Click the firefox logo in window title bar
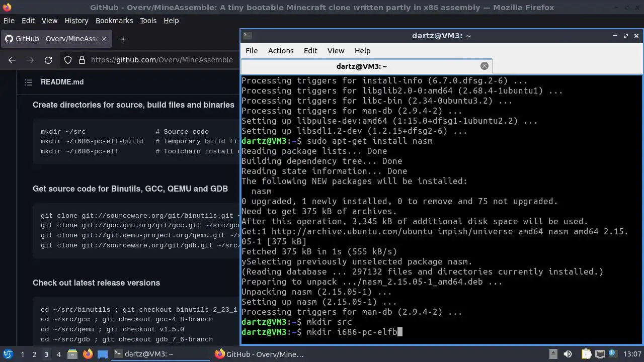Viewport: 644px width, 362px height. (x=6, y=7)
